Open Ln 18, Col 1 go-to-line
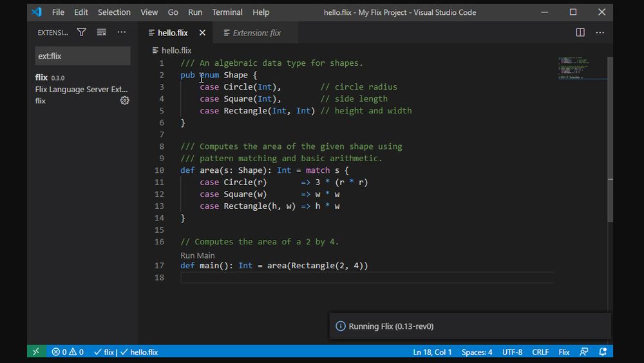Image resolution: width=644 pixels, height=363 pixels. (432, 352)
